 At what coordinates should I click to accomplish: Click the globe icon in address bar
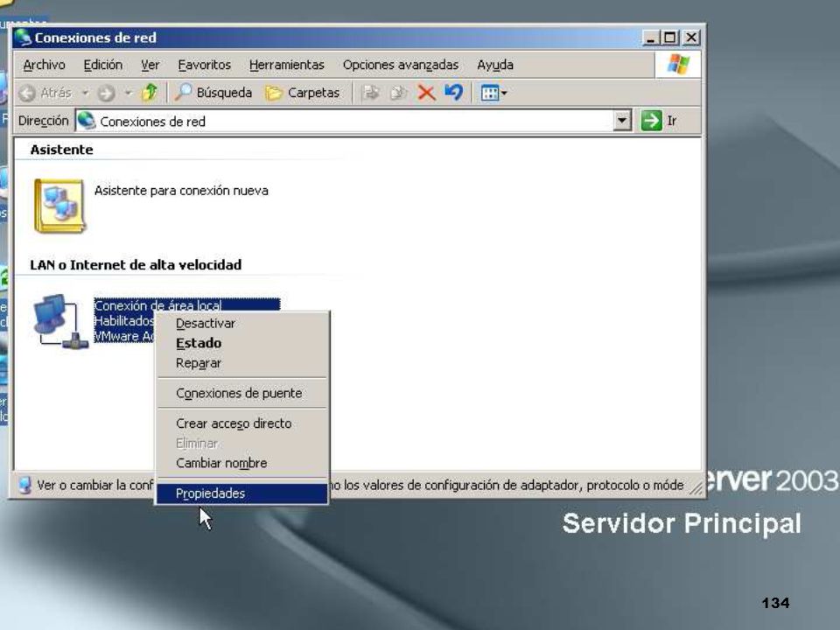point(87,121)
